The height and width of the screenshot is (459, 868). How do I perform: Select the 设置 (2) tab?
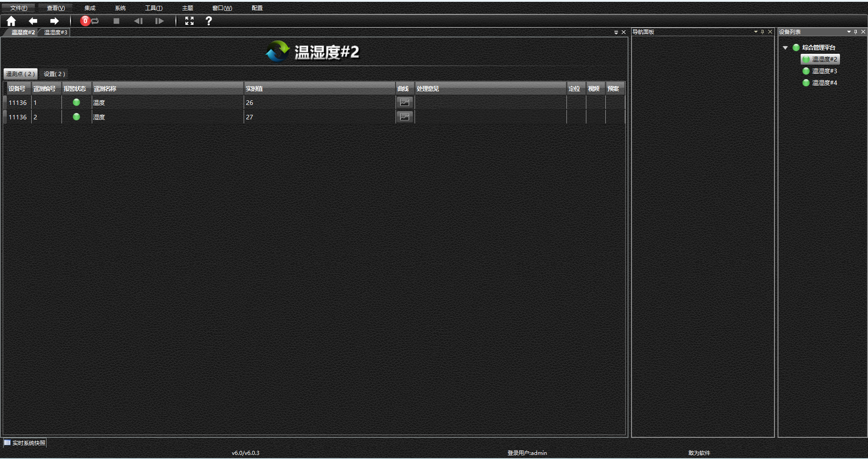pos(54,74)
